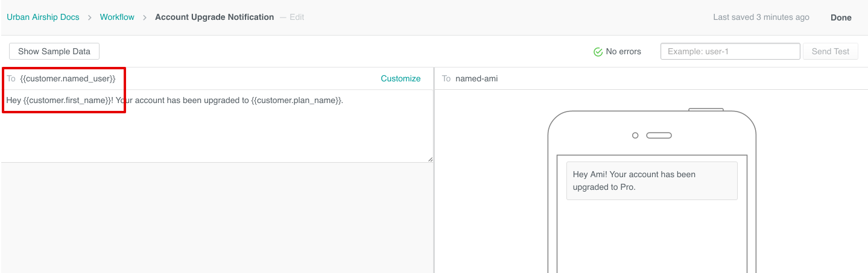Viewport: 868px width, 273px height.
Task: Select the 'Hey Ami!' preview notification bubble
Action: pos(651,181)
